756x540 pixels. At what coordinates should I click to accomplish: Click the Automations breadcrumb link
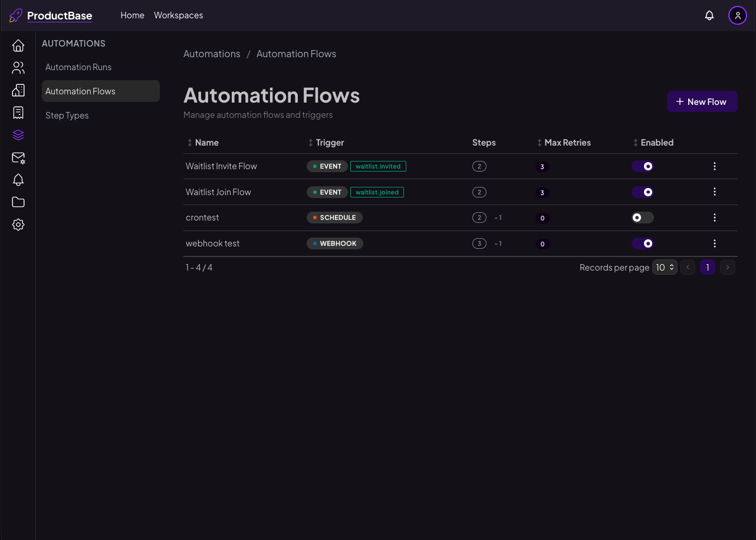coord(212,54)
